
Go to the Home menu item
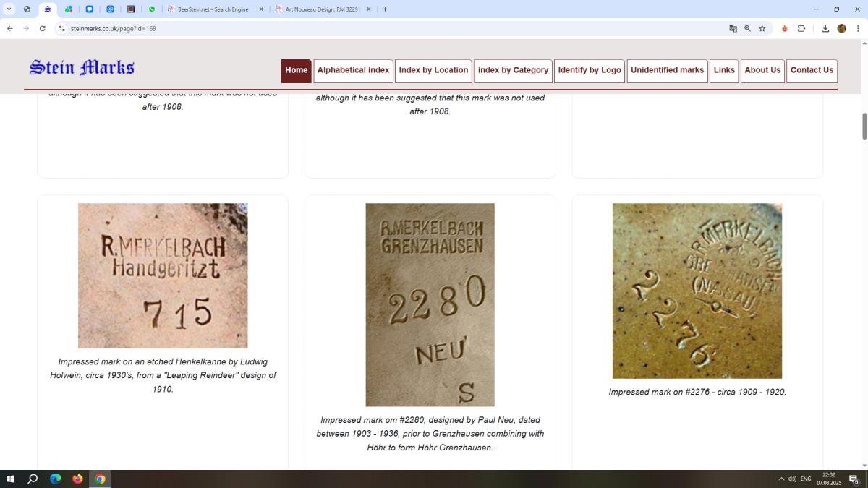[x=297, y=71]
